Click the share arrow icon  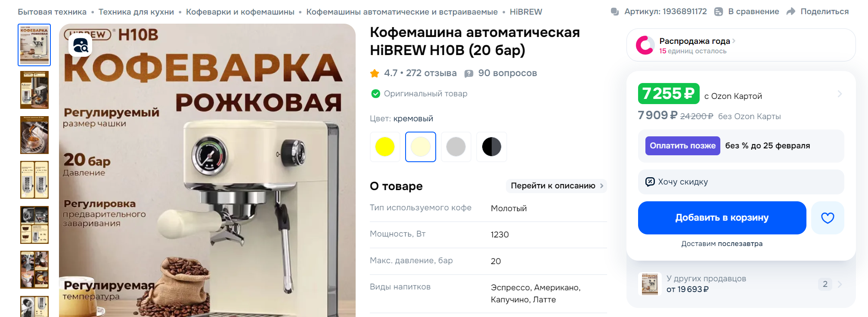[x=791, y=12]
